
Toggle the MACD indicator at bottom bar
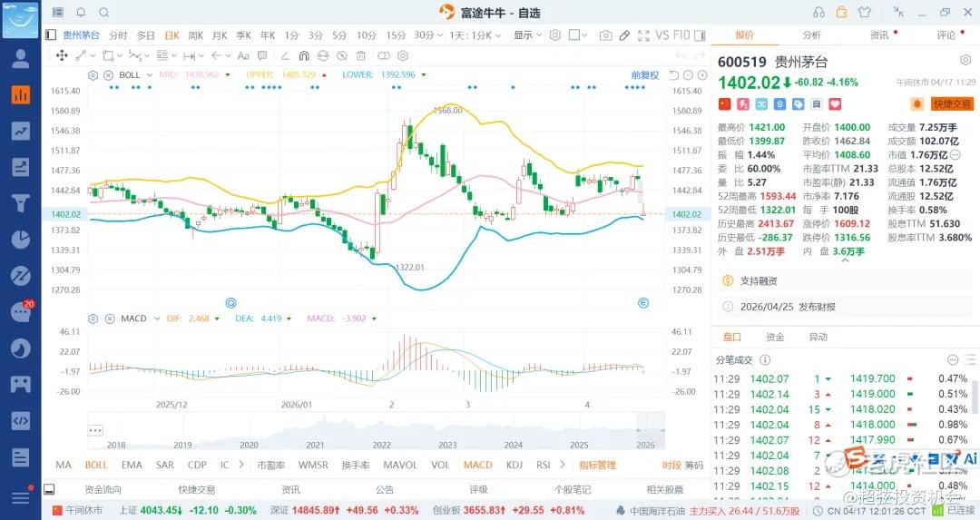point(477,466)
